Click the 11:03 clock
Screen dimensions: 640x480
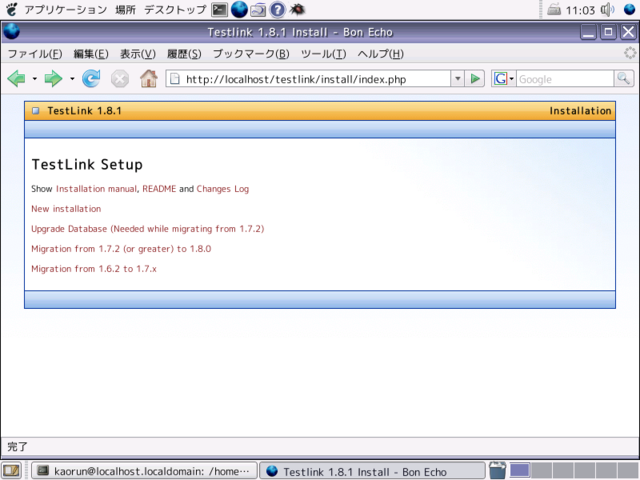[580, 10]
